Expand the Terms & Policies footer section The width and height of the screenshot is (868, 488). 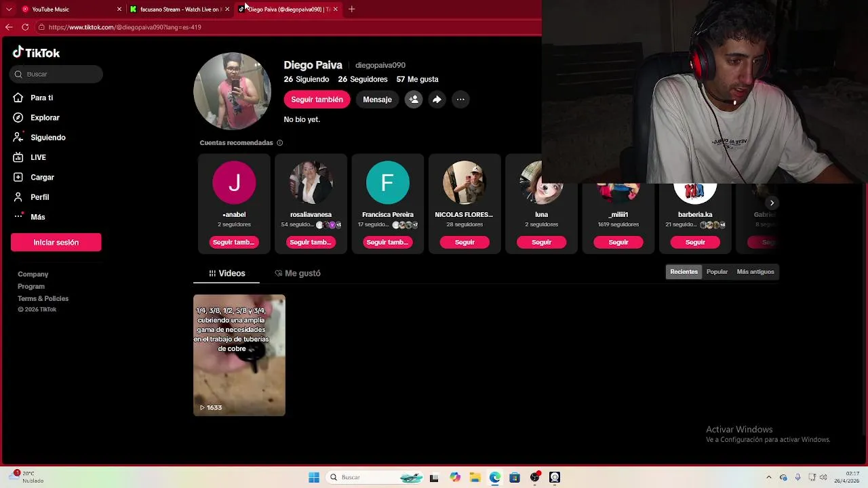[43, 298]
